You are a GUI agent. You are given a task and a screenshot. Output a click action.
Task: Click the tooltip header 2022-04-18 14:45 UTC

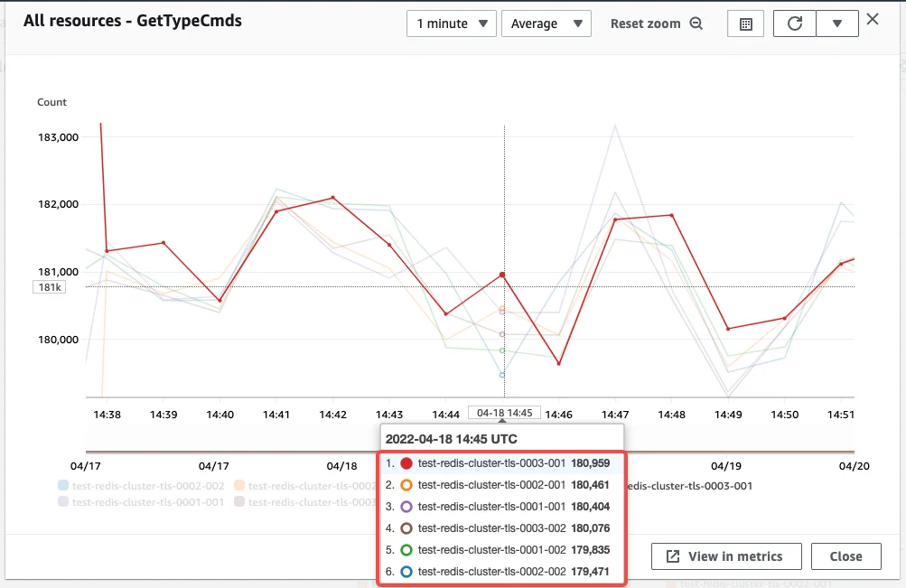tap(452, 439)
